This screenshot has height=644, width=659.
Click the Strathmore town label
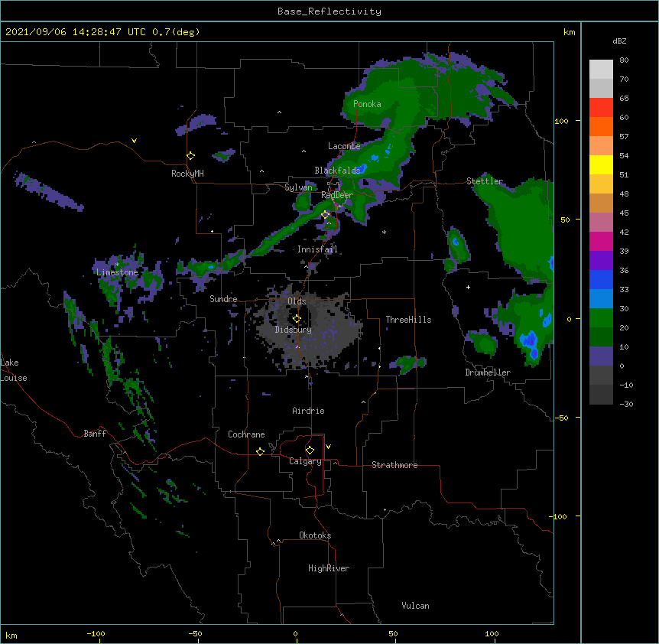(x=394, y=465)
